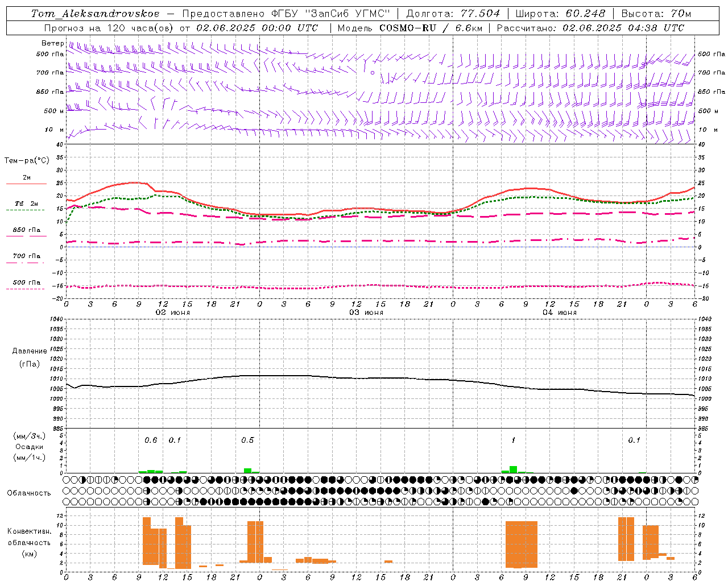Select the text 'Предоставлено ФГБУ "ЗапСиб УГМС"'
This screenshot has height=582, width=728.
coord(287,14)
